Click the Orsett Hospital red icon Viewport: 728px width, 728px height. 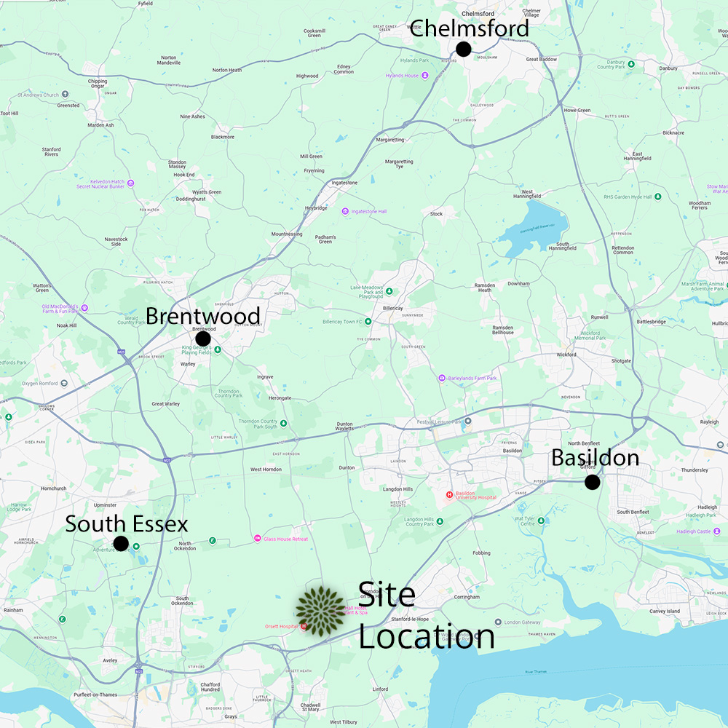[x=304, y=627]
